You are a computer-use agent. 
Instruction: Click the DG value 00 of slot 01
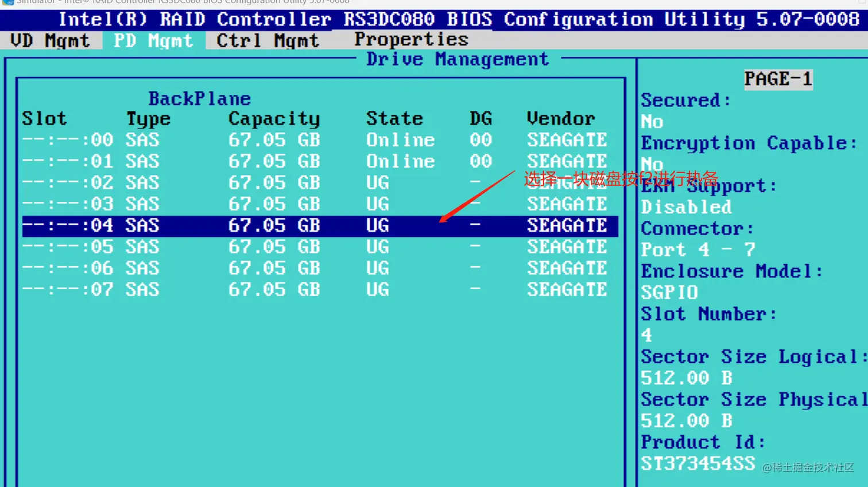coord(481,161)
